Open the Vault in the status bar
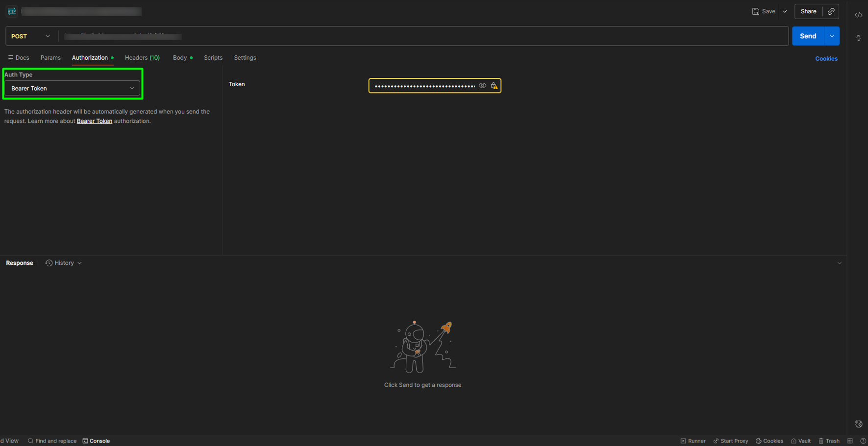The image size is (868, 446). coord(801,441)
